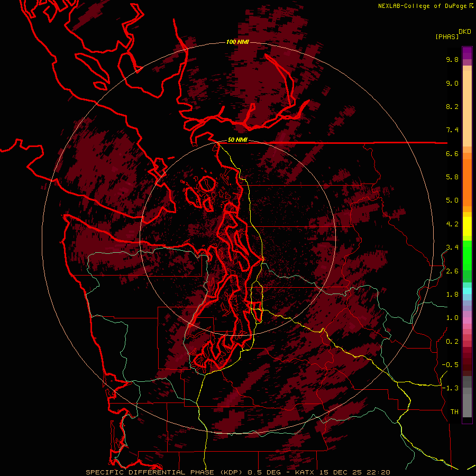Click the pink band of the color bar
Viewport: 476px width, 476px height.
pyautogui.click(x=467, y=321)
